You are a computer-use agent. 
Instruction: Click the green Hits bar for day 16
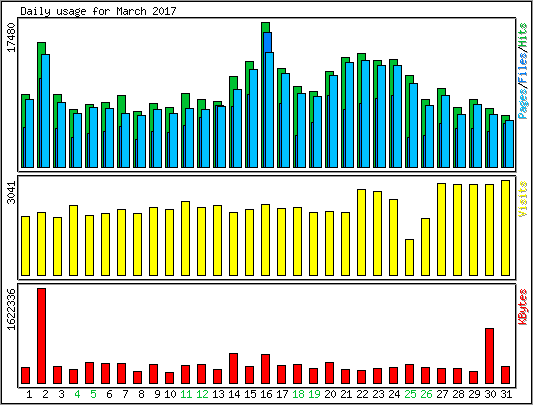click(265, 28)
